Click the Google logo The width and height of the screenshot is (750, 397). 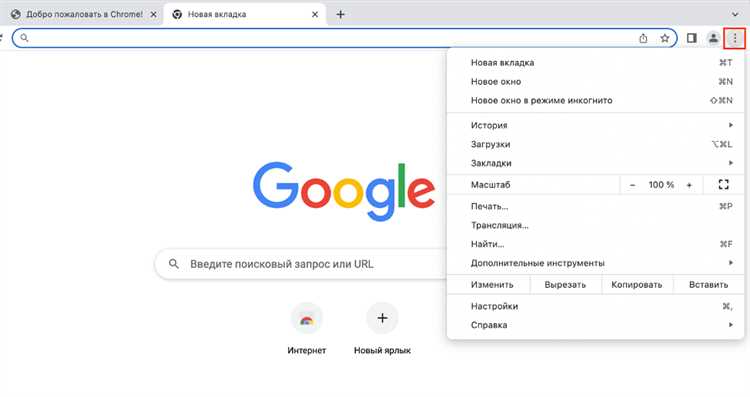tap(344, 191)
